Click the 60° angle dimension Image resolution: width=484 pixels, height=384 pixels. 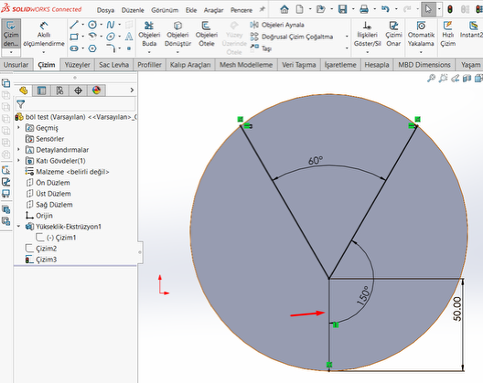[315, 161]
